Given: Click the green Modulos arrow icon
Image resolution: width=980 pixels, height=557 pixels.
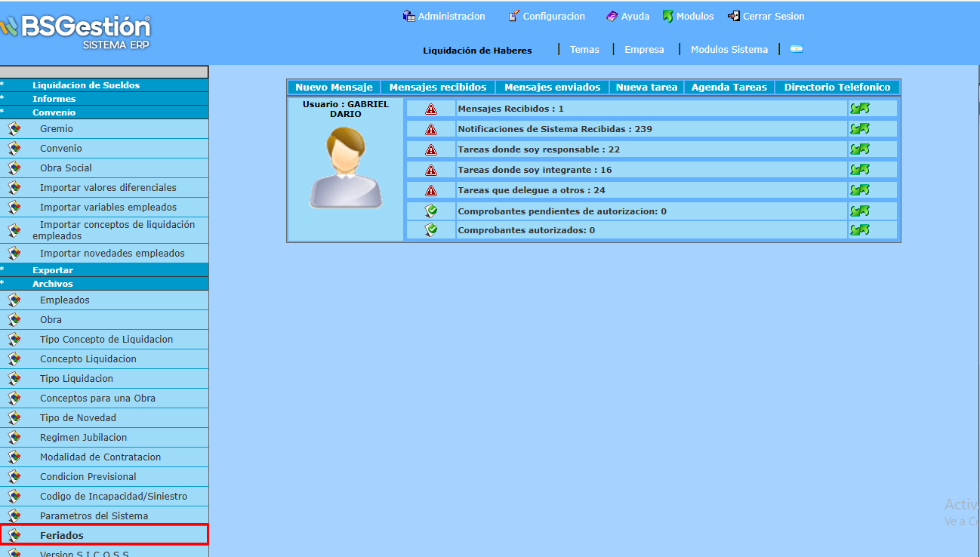Looking at the screenshot, I should pyautogui.click(x=667, y=16).
